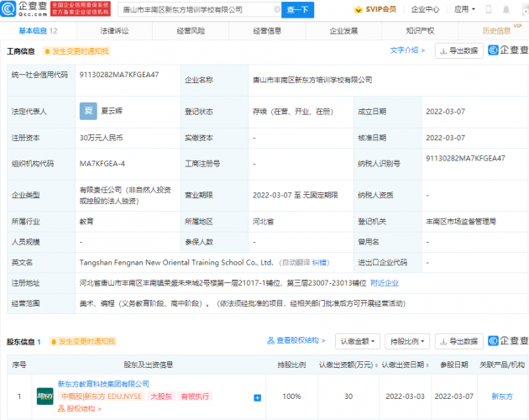Switch to 企业发展 tab
Screen dimensions: 529x420
coord(343,31)
